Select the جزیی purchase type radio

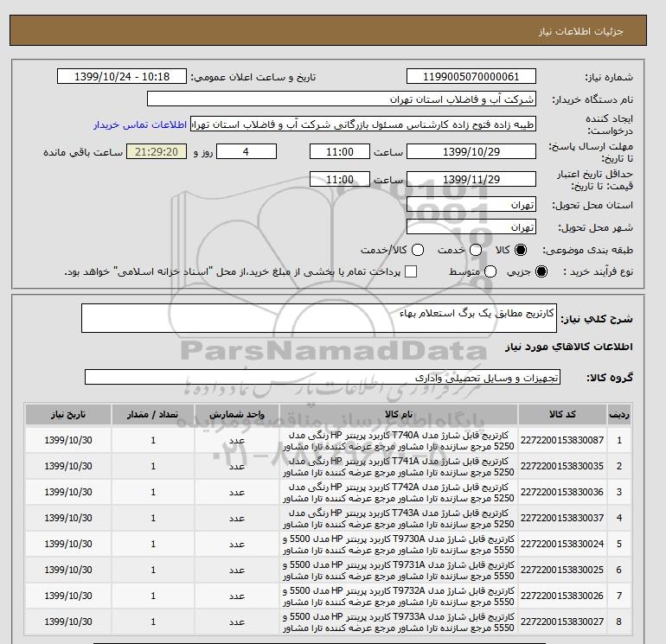[541, 271]
